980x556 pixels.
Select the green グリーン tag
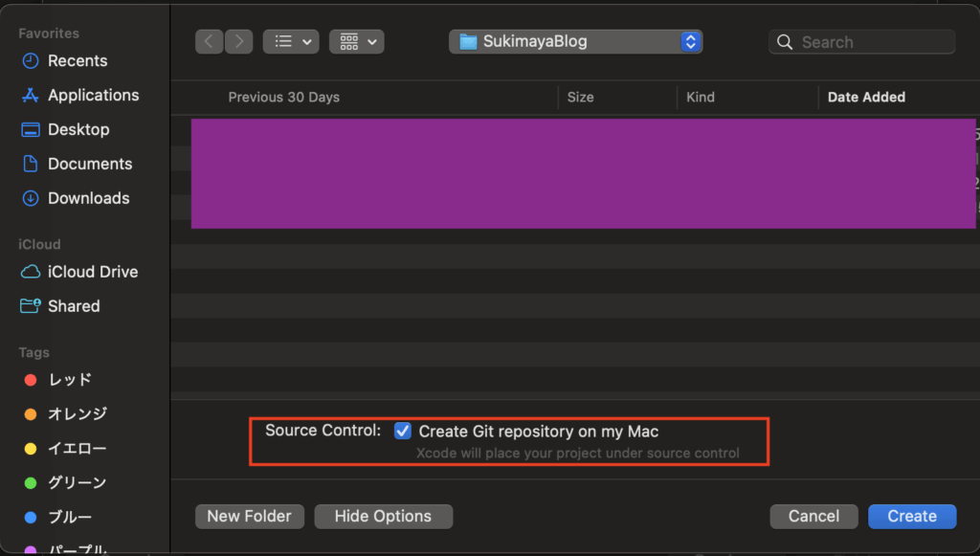click(66, 483)
